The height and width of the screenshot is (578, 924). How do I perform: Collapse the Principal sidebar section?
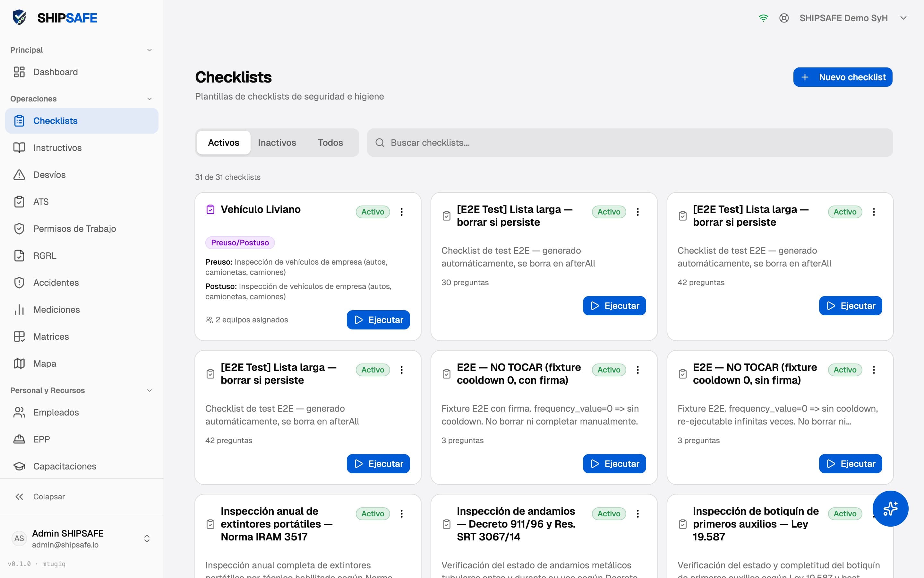pos(149,50)
